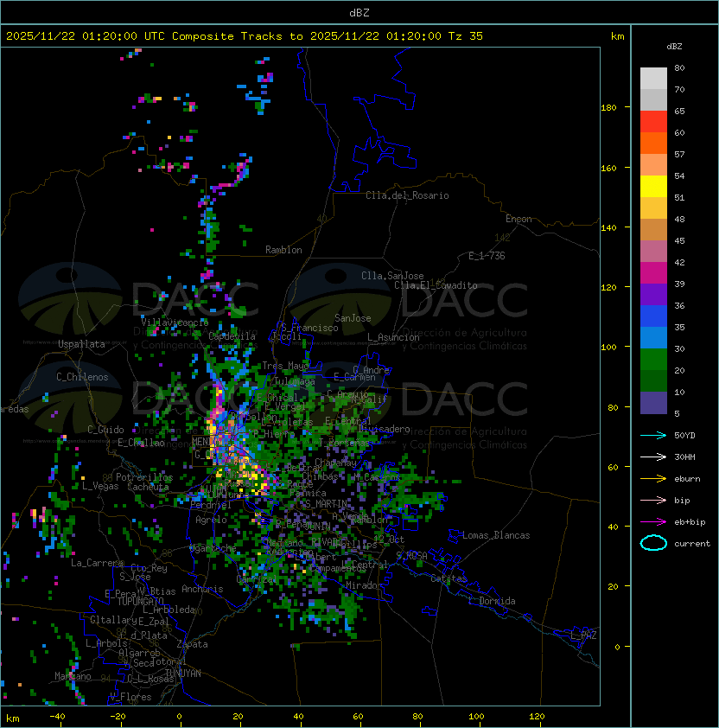
Task: Click the 'S_MARTIN' city label
Action: (x=326, y=504)
